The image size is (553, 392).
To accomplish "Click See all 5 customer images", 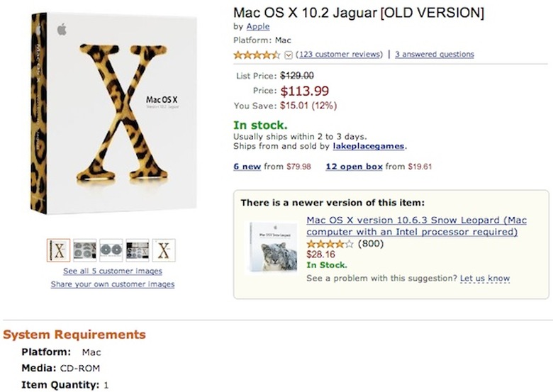I will (x=113, y=271).
